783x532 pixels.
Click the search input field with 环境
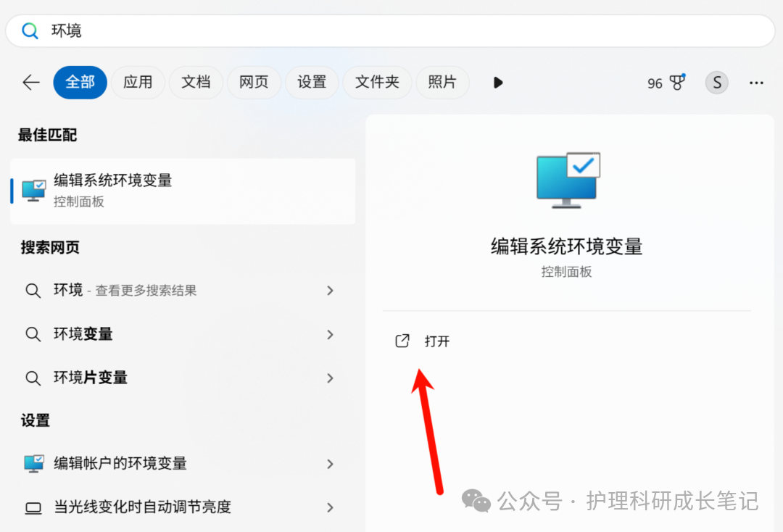390,31
